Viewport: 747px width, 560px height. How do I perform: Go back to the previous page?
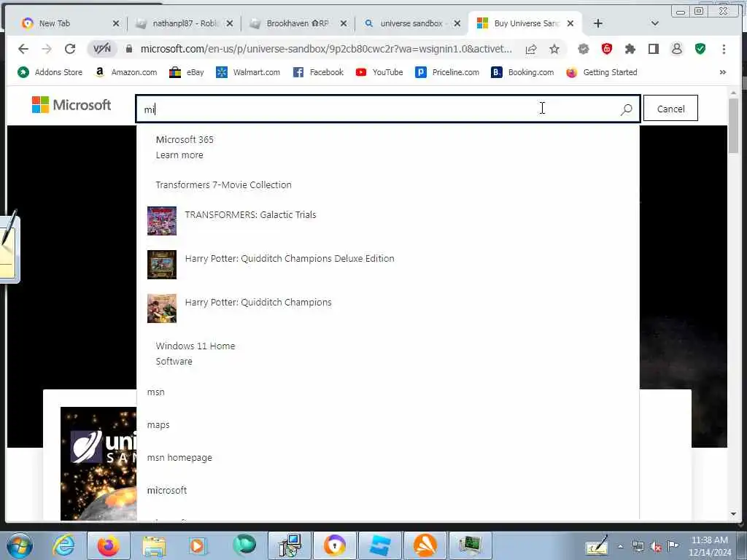tap(23, 49)
